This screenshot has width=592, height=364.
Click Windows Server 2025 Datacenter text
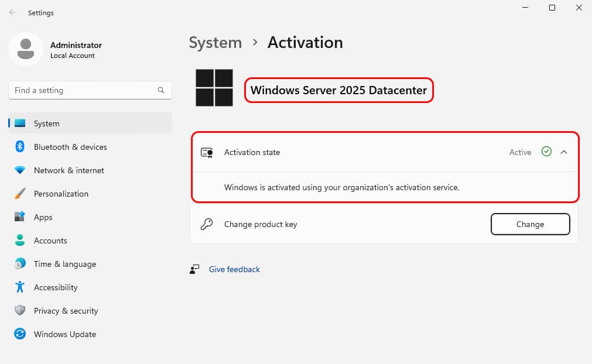coord(338,90)
